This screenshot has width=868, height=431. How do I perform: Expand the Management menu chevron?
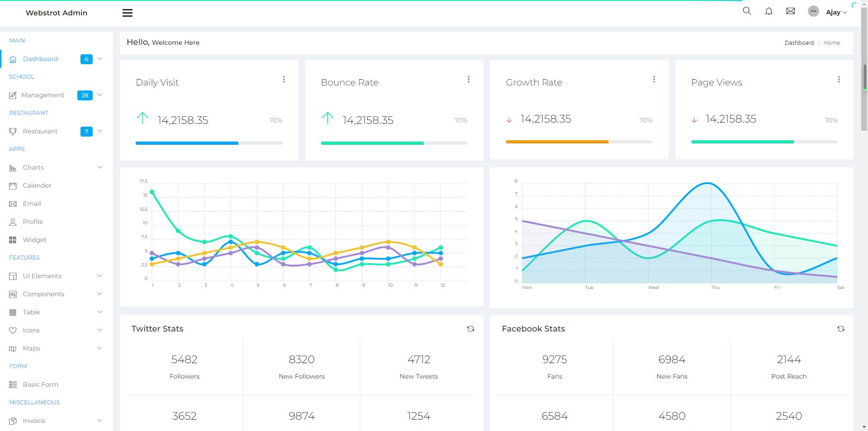tap(100, 95)
